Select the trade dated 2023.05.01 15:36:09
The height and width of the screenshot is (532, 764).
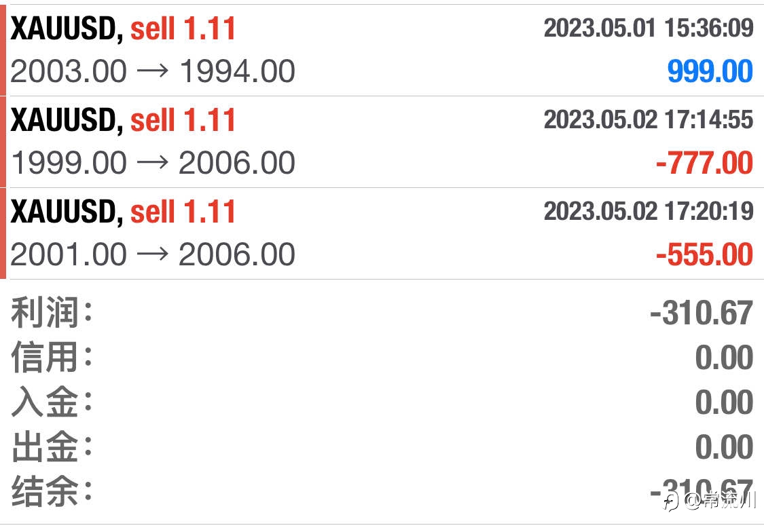[649, 28]
